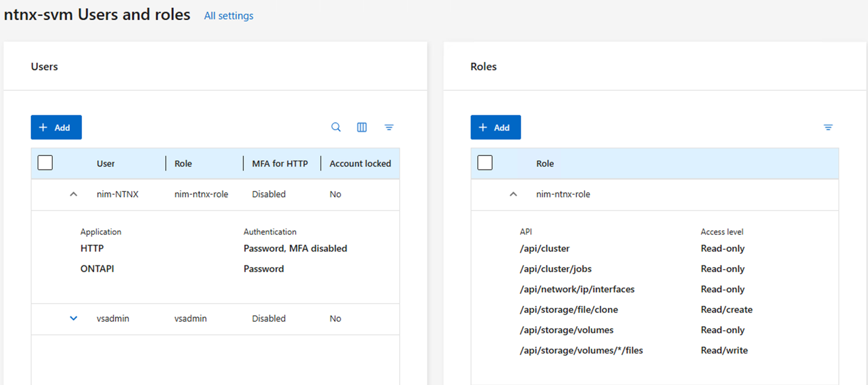Collapse the nim-ntnx-role row details

point(513,194)
